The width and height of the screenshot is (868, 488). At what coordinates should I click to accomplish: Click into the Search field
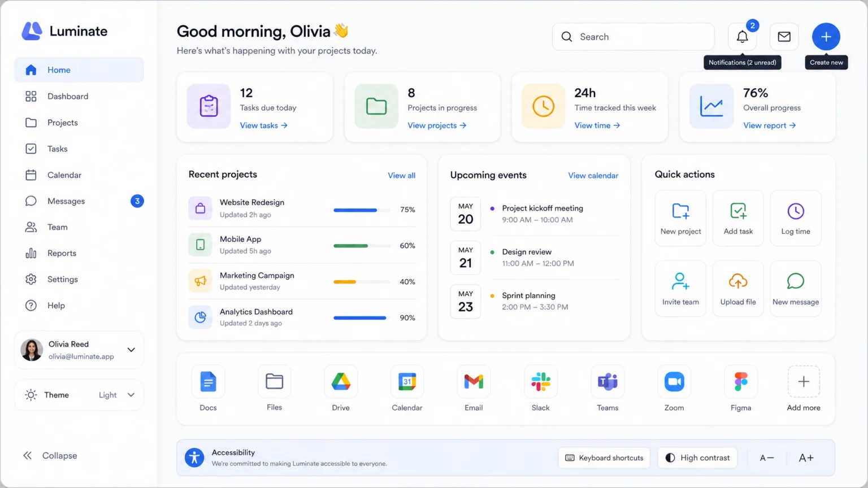633,37
